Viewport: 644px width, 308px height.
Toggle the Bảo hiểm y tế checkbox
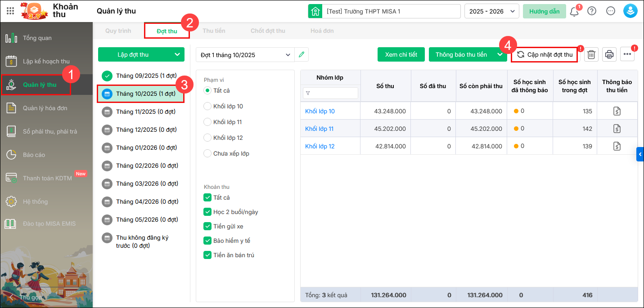pyautogui.click(x=207, y=241)
